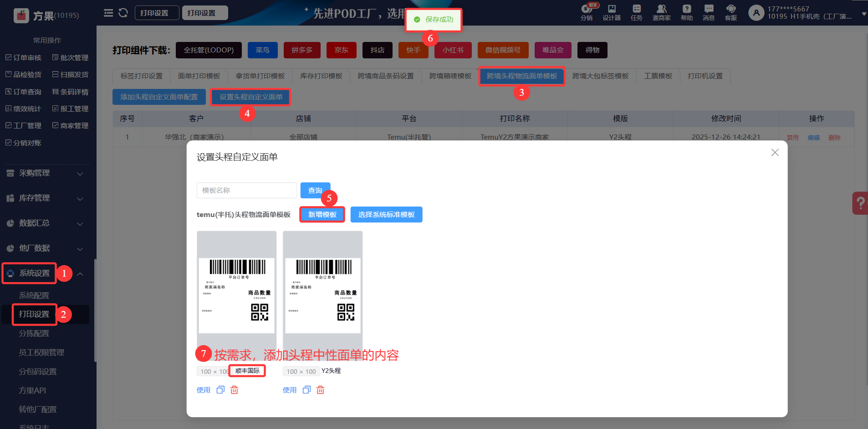
Task: Use the Y2头程 template
Action: (290, 390)
